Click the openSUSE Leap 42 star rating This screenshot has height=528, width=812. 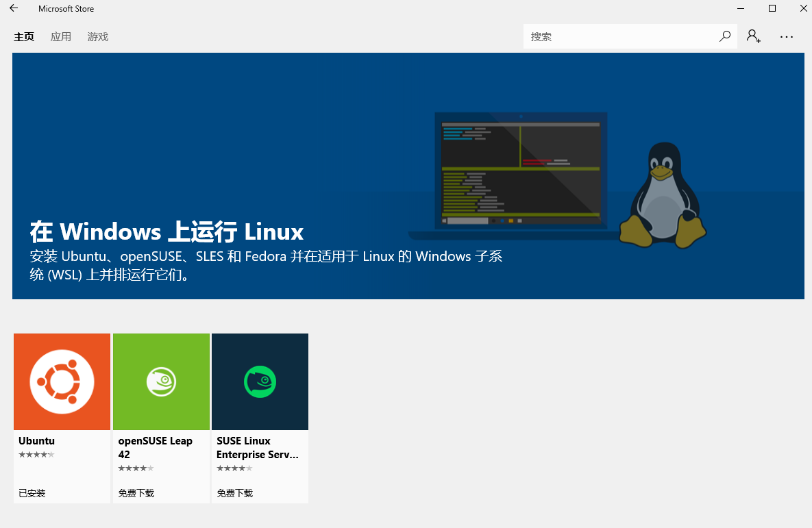[136, 468]
